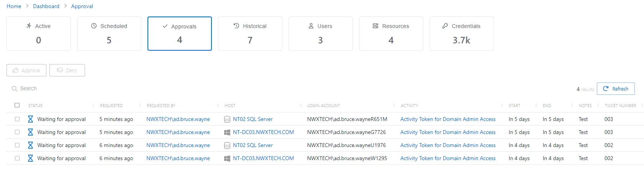Viewport: 644px width, 172px height.
Task: Sort by End column header
Action: [547, 106]
